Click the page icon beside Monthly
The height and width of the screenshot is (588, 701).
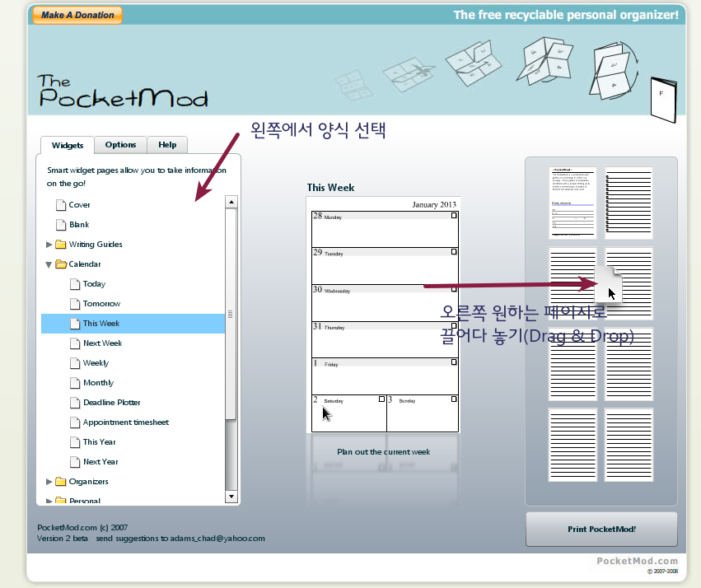tap(75, 383)
